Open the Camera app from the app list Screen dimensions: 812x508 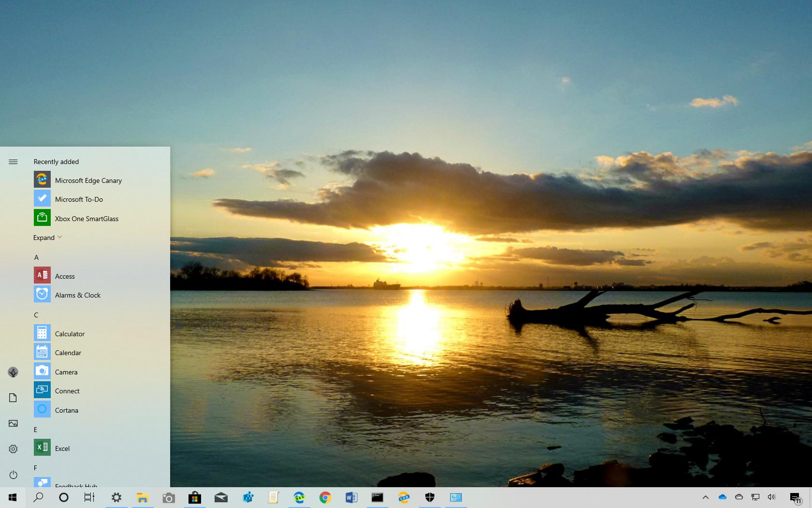(x=66, y=372)
